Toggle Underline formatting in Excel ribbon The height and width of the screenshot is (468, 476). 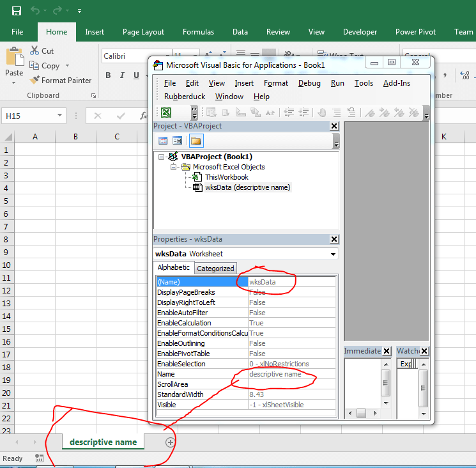[x=136, y=75]
